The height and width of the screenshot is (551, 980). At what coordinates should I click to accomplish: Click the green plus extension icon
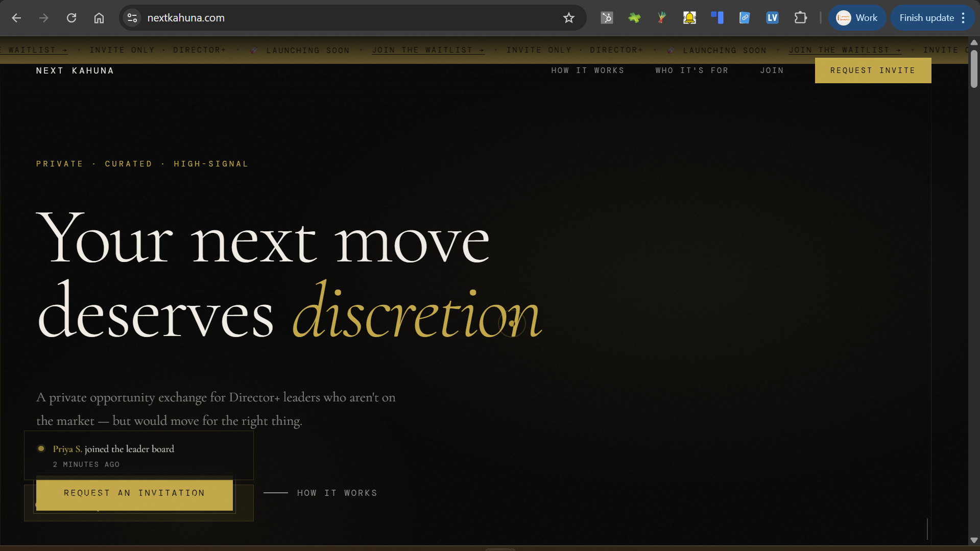(634, 18)
